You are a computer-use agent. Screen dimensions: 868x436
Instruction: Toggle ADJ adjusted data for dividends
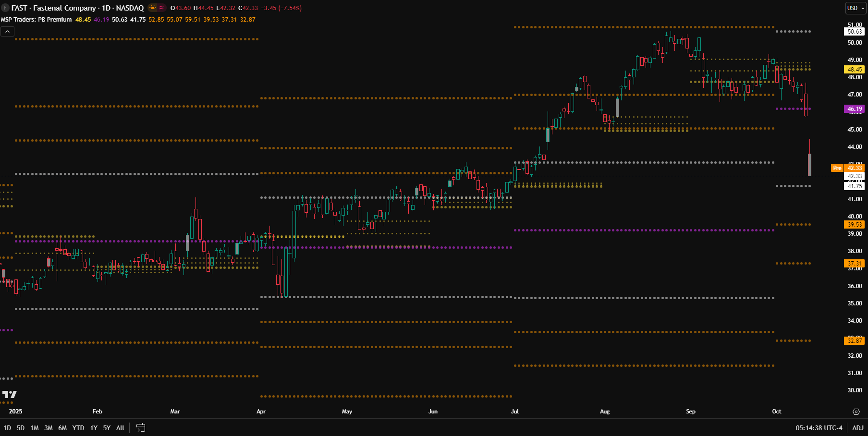point(857,427)
